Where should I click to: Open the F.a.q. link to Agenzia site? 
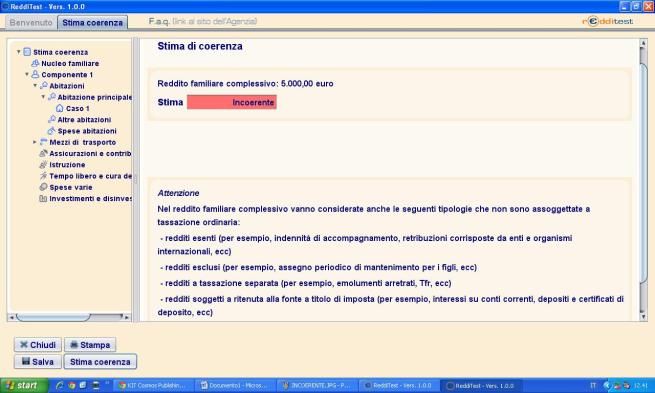tap(203, 21)
